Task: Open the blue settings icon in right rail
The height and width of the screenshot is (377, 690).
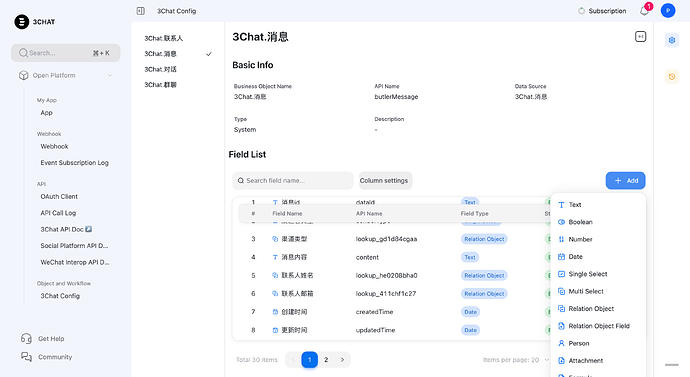Action: pos(672,40)
